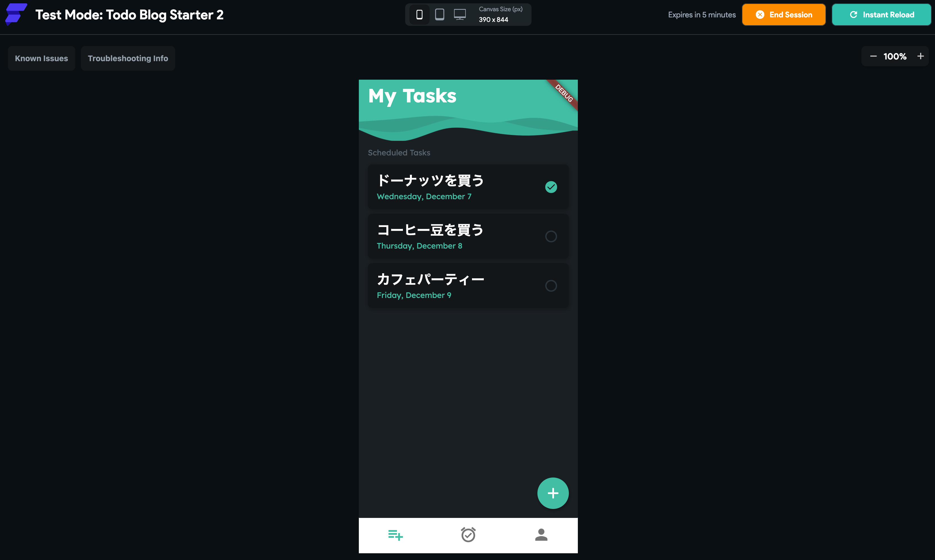Switch to tablet device preview

[439, 15]
